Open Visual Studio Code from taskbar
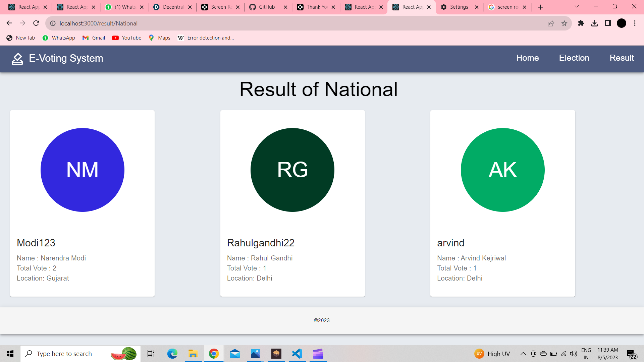The image size is (644, 362). point(297,354)
